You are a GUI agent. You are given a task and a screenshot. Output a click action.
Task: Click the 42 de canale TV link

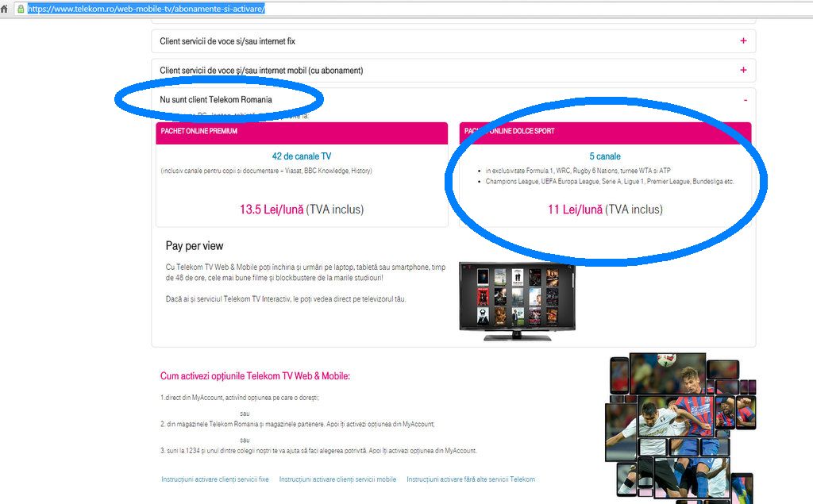click(x=302, y=156)
